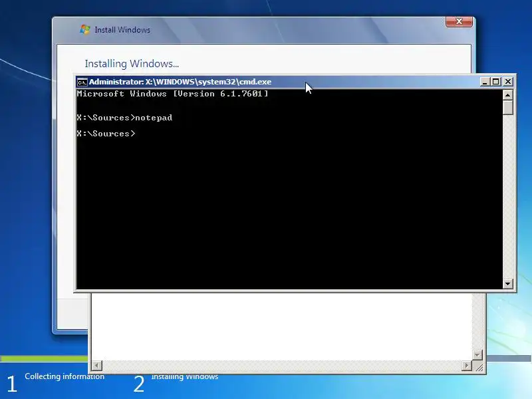The image size is (532, 399).
Task: Click the cmd.exe system menu icon
Action: pyautogui.click(x=82, y=82)
